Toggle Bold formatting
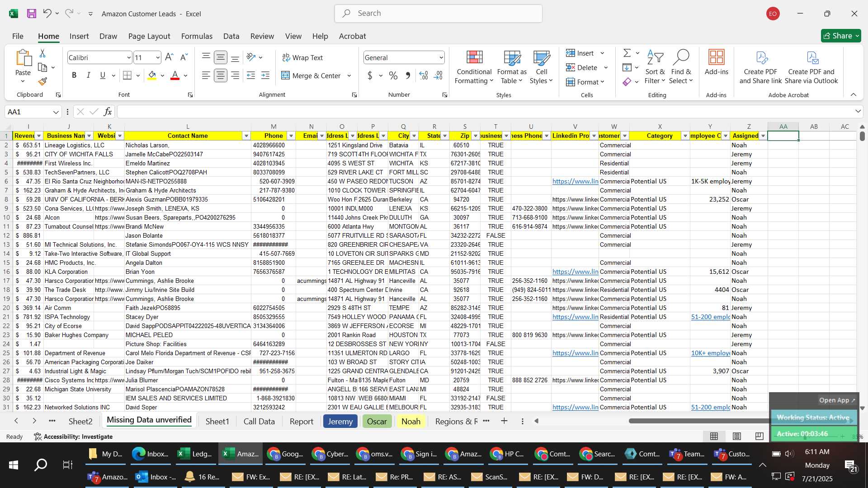868x488 pixels. pos(74,75)
